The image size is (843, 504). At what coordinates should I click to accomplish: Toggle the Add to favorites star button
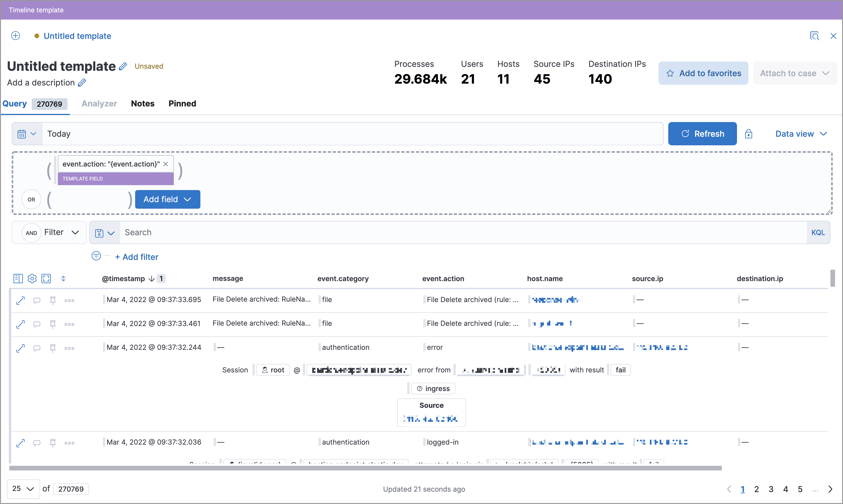tap(670, 73)
